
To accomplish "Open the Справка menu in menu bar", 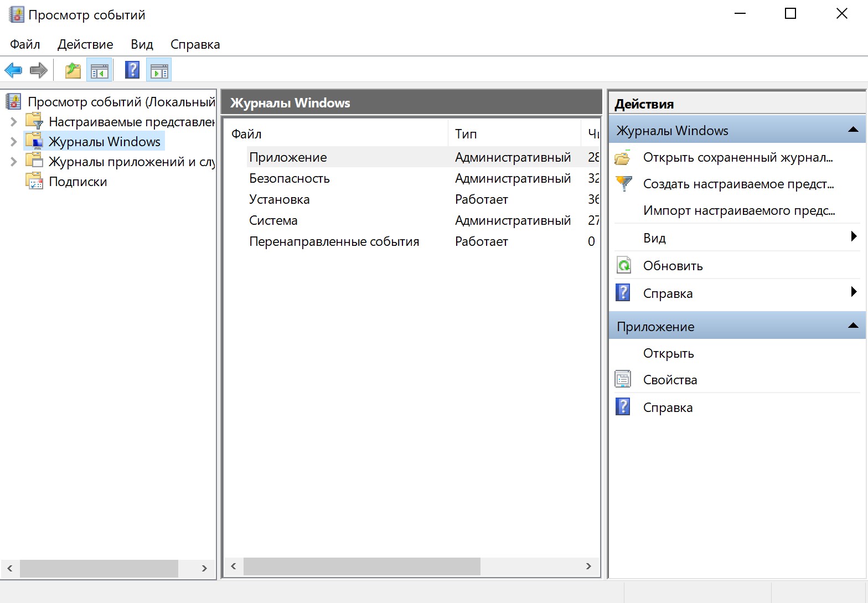I will [195, 44].
